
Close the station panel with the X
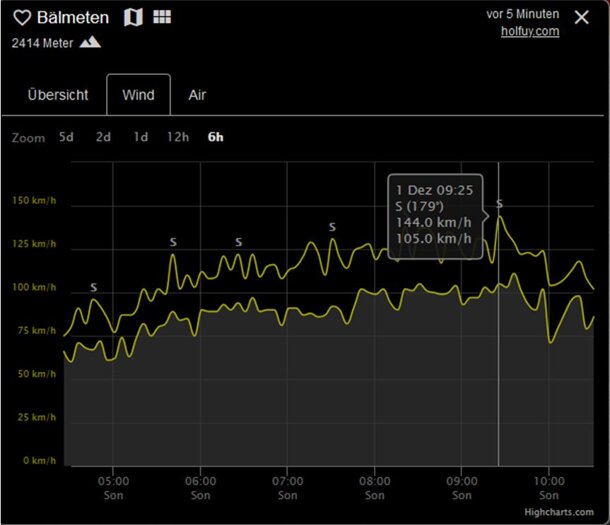582,17
